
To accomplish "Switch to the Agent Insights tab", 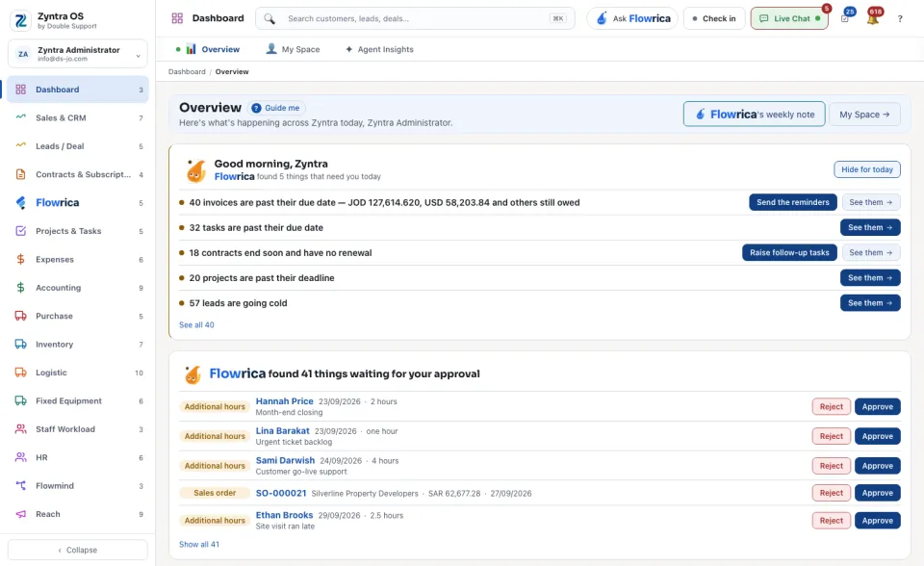I will pos(379,49).
